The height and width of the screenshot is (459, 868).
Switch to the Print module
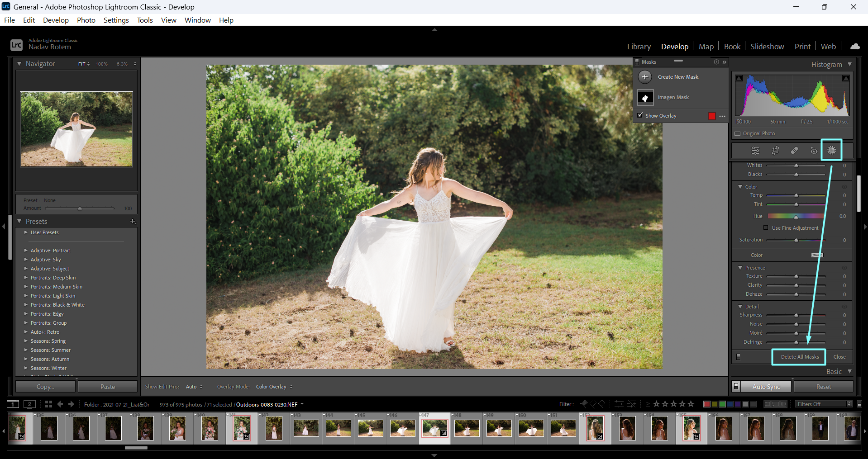[x=802, y=47]
